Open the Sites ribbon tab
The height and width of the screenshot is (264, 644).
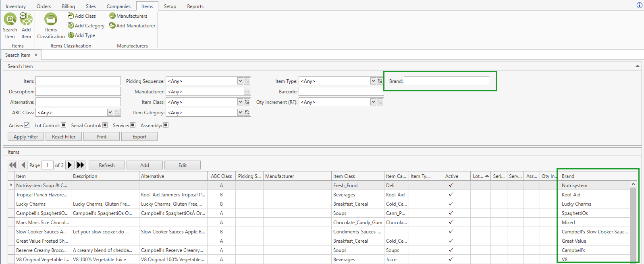tap(91, 6)
